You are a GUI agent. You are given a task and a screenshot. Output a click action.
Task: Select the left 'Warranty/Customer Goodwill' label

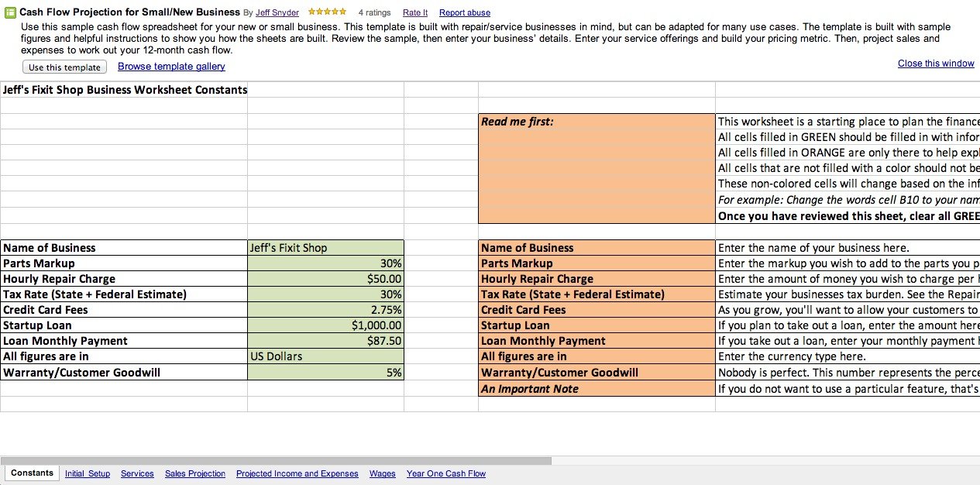coord(124,373)
